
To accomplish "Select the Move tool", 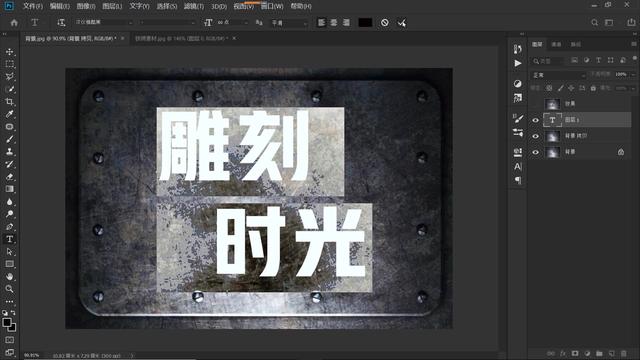I will 9,52.
